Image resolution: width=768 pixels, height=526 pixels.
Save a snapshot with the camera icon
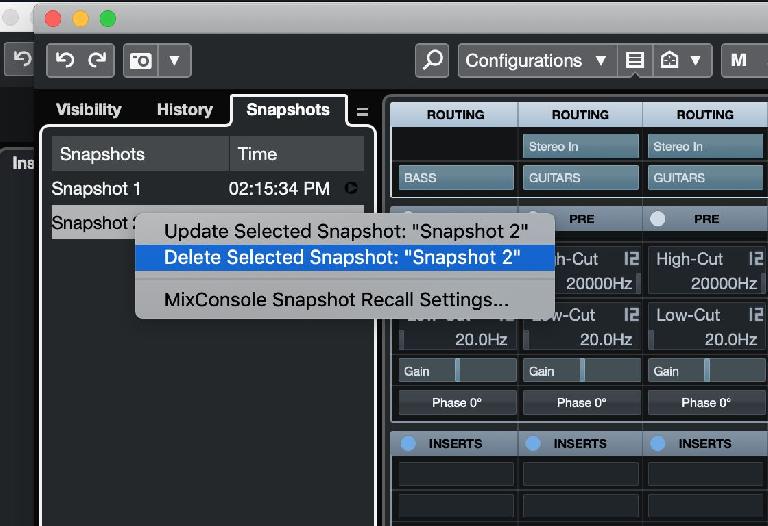141,61
